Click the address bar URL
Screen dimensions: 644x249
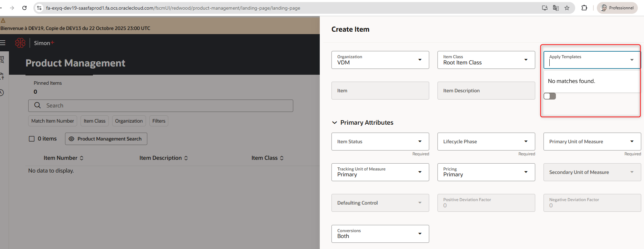coord(173,8)
